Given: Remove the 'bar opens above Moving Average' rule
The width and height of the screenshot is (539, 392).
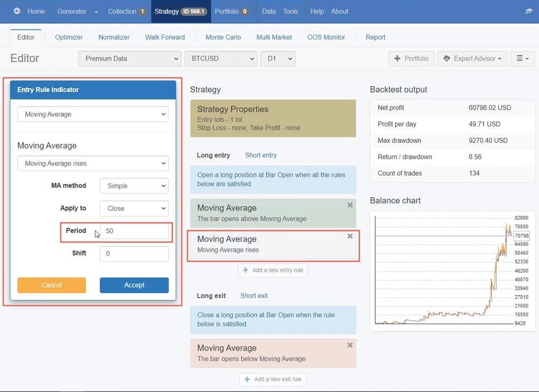Looking at the screenshot, I should pyautogui.click(x=350, y=205).
